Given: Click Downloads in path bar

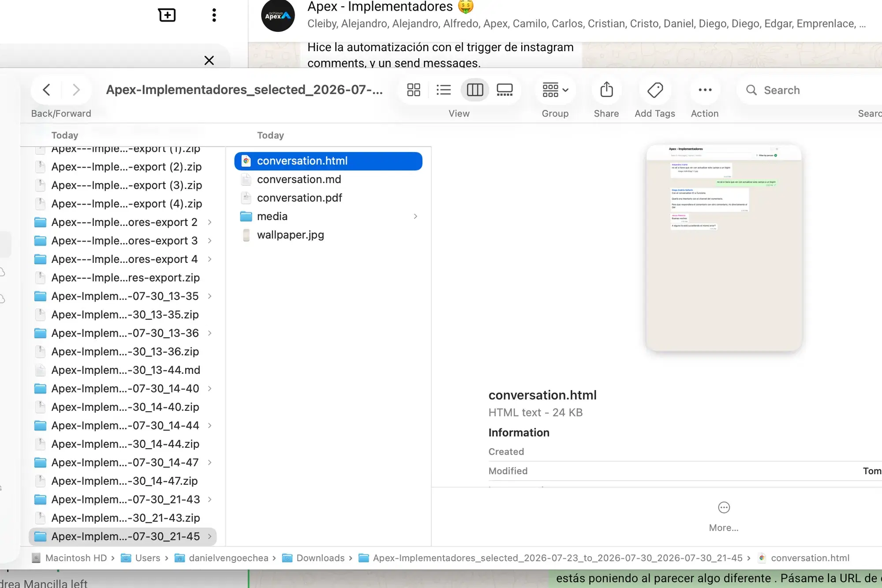Looking at the screenshot, I should pos(313,558).
